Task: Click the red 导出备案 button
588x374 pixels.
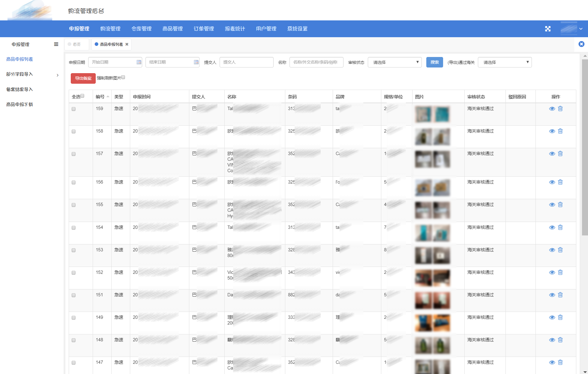Action: [x=83, y=78]
